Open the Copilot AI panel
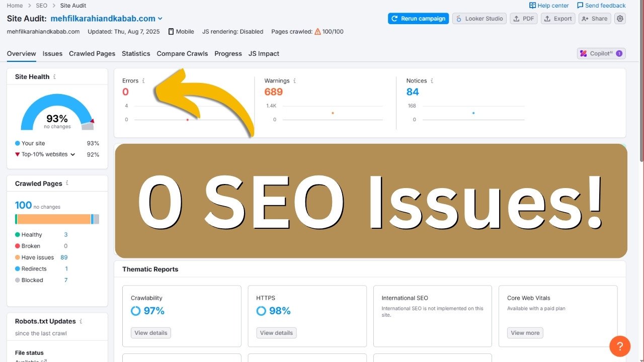Screen dimensions: 644x362 (601, 53)
